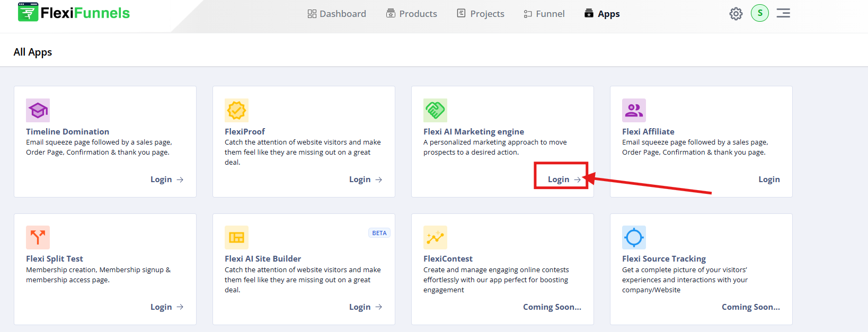This screenshot has width=868, height=332.
Task: Click the Flexi AI Marketing engine handshake icon
Action: pyautogui.click(x=435, y=110)
